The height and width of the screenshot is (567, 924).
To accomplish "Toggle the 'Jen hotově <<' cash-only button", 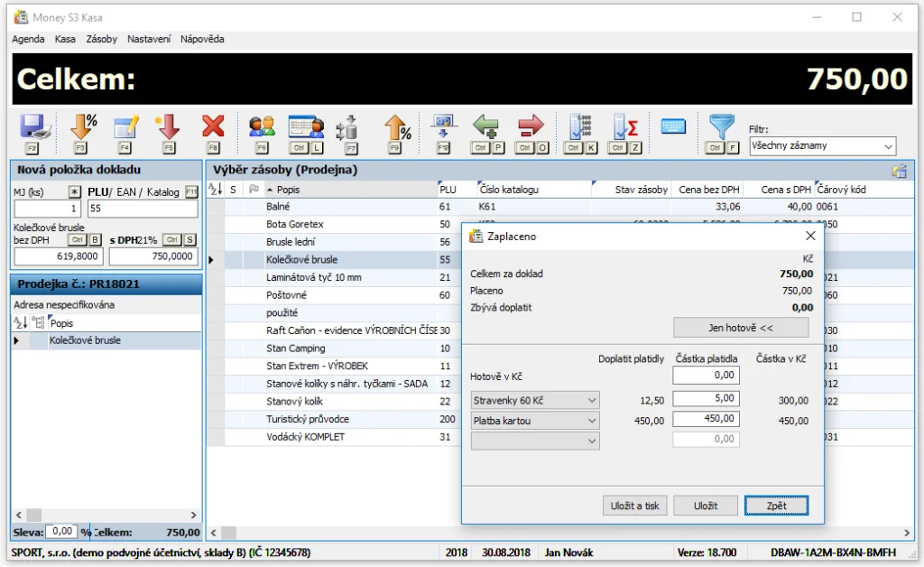I will (x=741, y=328).
